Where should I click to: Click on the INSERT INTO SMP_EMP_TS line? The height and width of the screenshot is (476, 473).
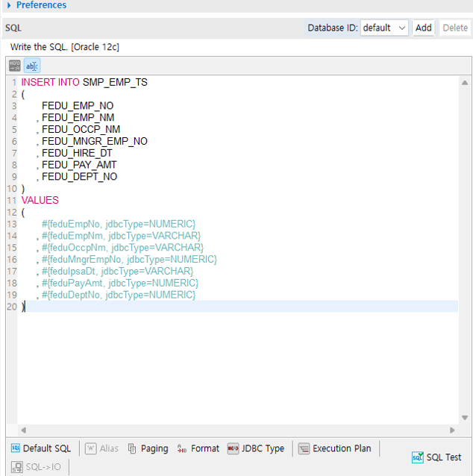(x=84, y=82)
